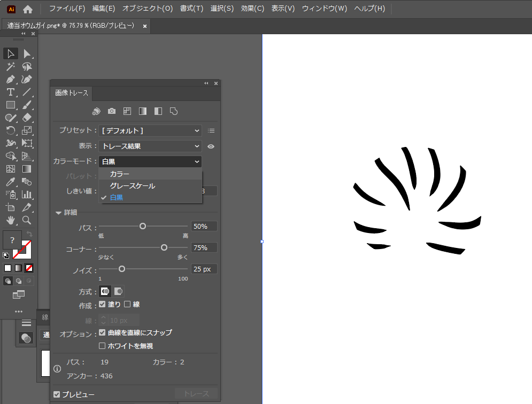Screen dimensions: 532x404
Task: Uncheck the 曲線を直線にスナップ option
Action: 103,332
